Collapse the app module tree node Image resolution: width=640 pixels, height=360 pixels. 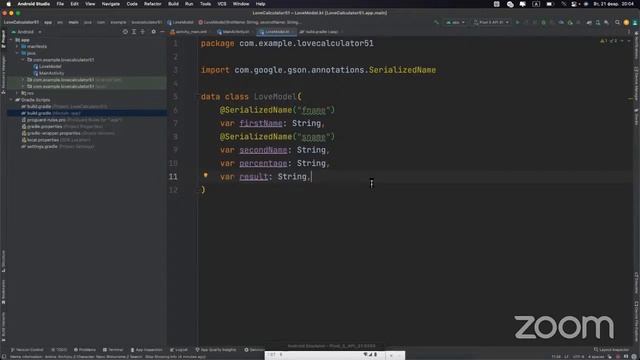click(x=11, y=40)
